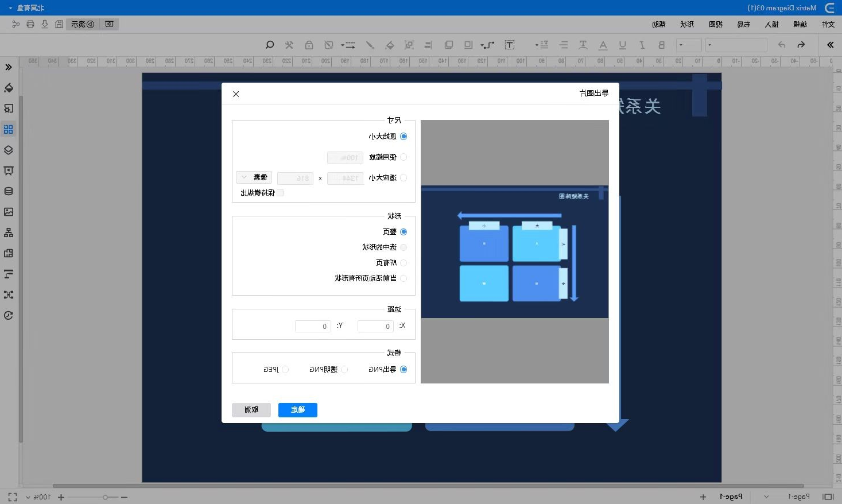Image resolution: width=842 pixels, height=504 pixels.
Task: Open the account name dropdown arrow in title bar
Action: click(x=10, y=8)
